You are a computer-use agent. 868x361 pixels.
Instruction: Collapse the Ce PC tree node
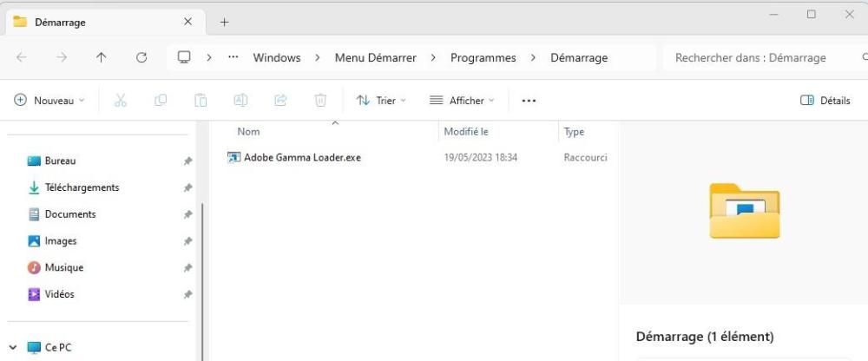13,348
